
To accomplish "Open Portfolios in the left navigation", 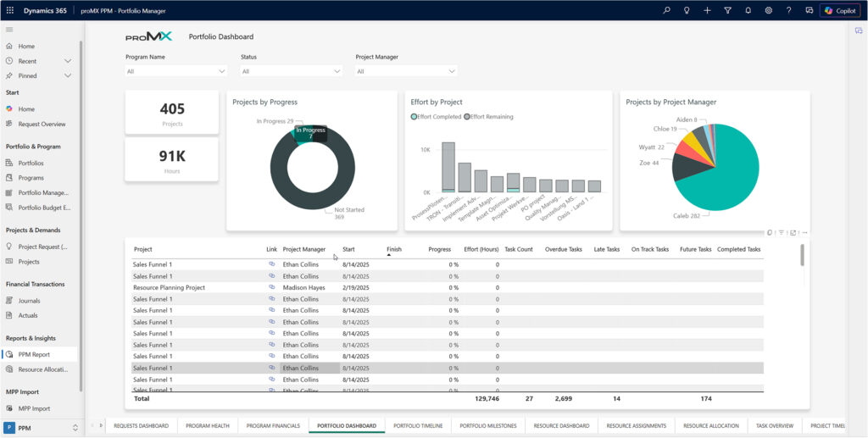I will tap(31, 163).
